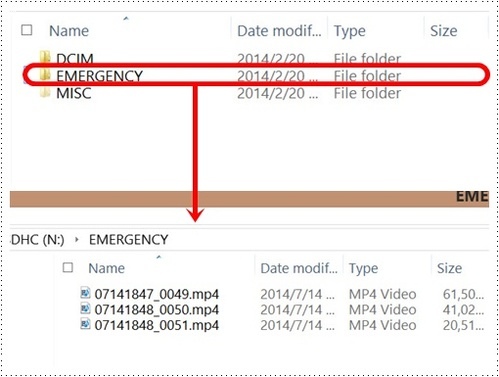This screenshot has height=377, width=499.
Task: Sort upper list by Type column
Action: (x=350, y=32)
